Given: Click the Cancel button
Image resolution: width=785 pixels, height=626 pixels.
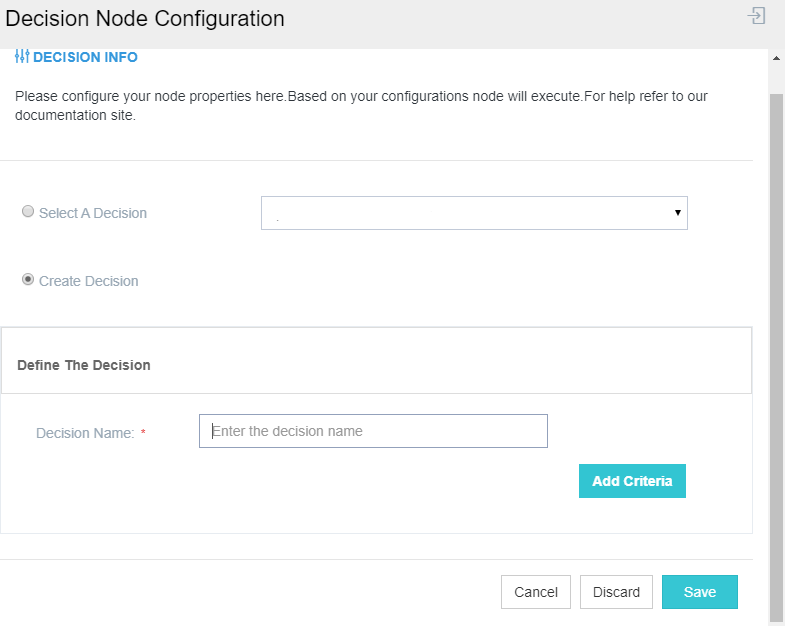Looking at the screenshot, I should pyautogui.click(x=536, y=592).
